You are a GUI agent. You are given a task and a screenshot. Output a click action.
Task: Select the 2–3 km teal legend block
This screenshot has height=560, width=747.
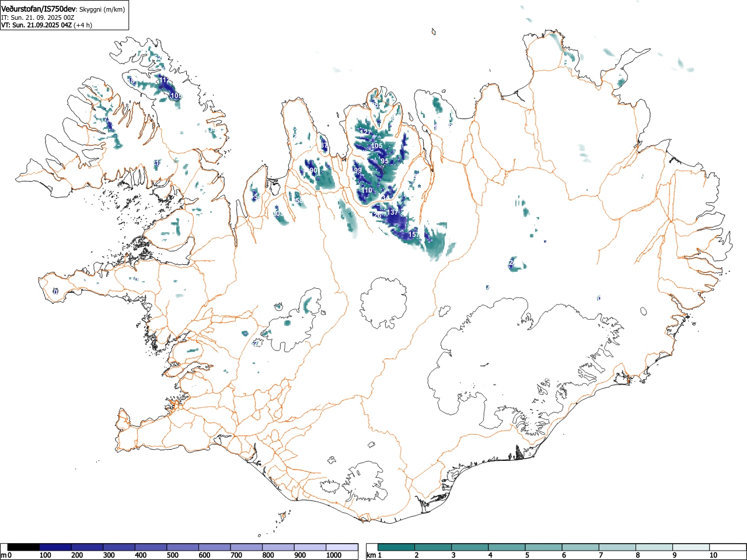click(434, 547)
